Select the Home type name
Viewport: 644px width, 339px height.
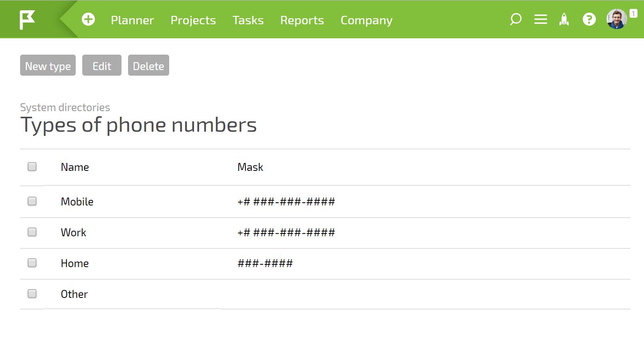75,263
